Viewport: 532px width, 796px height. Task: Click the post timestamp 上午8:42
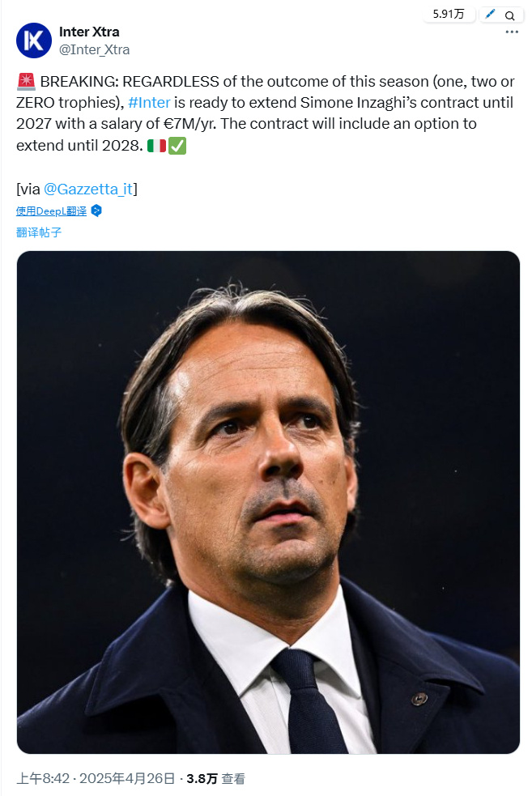coord(42,779)
